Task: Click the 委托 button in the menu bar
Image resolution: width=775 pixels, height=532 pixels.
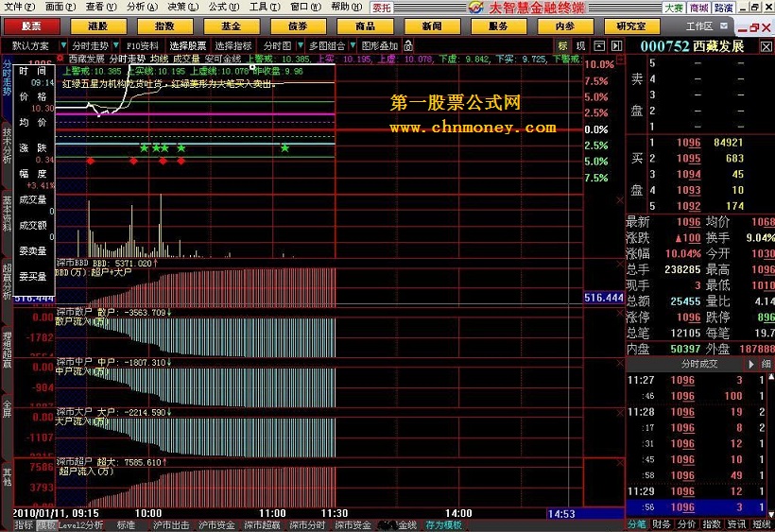Action: coord(381,8)
